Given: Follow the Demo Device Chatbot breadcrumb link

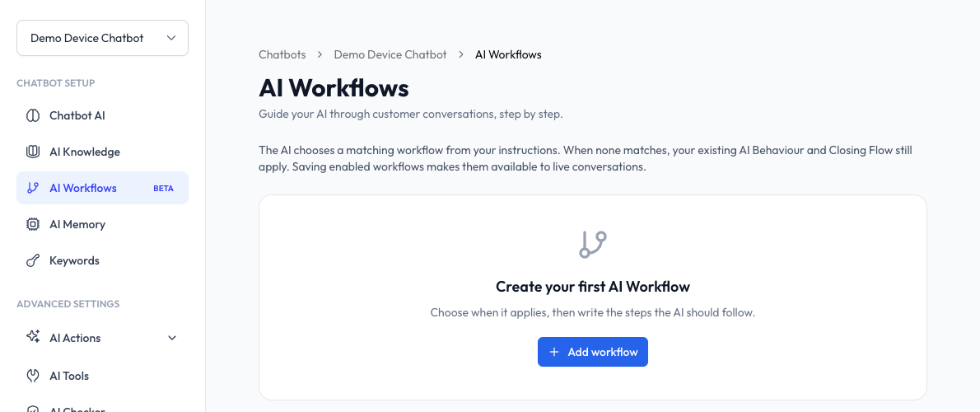Looking at the screenshot, I should pyautogui.click(x=390, y=54).
